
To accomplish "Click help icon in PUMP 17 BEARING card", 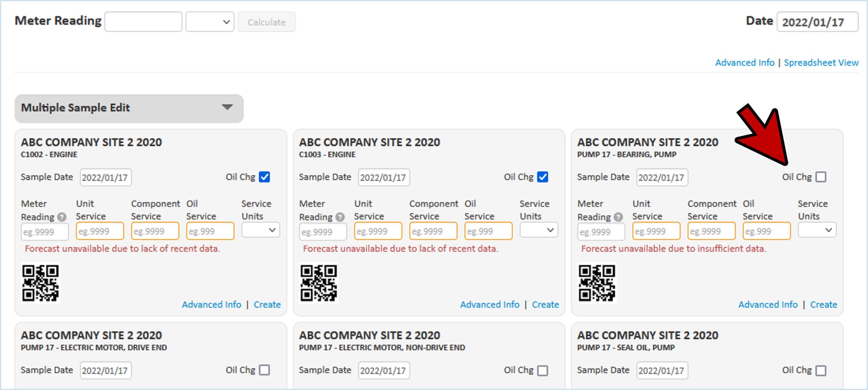I will [x=618, y=217].
